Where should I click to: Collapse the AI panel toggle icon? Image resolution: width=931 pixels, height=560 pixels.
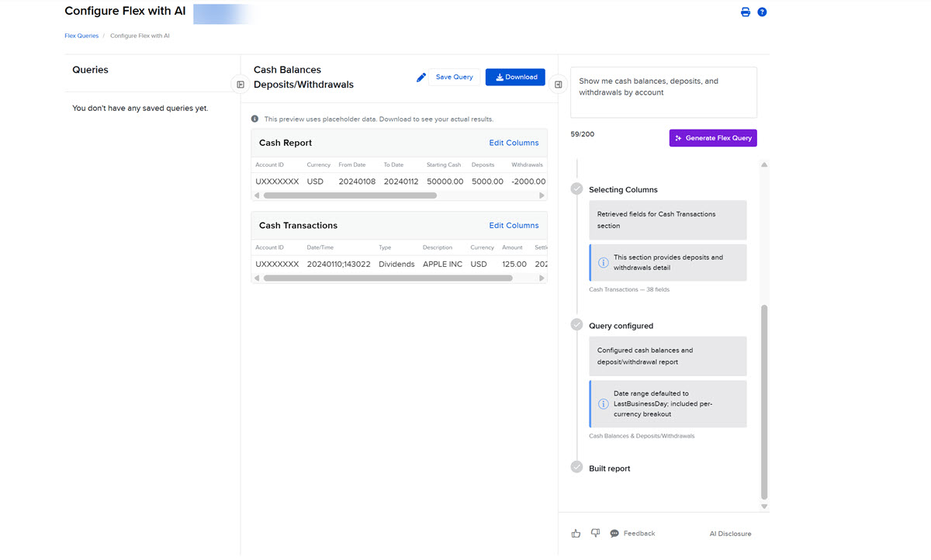pyautogui.click(x=559, y=85)
